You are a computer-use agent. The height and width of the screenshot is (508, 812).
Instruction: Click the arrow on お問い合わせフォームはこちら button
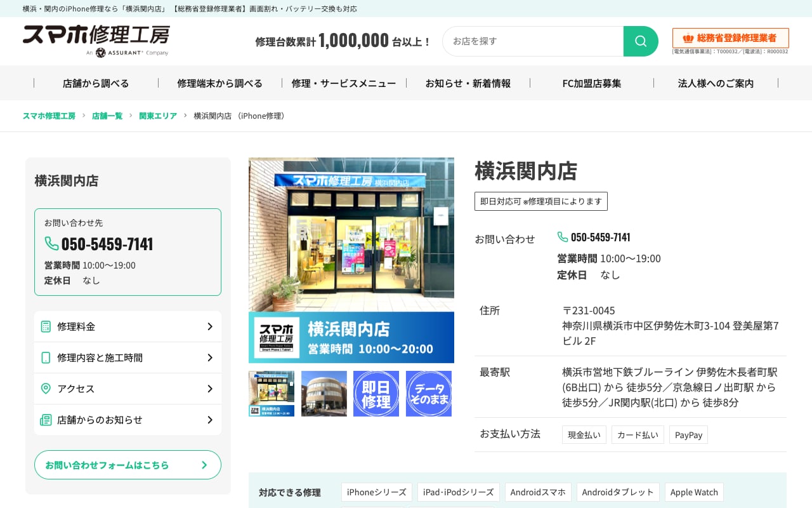[x=204, y=465]
